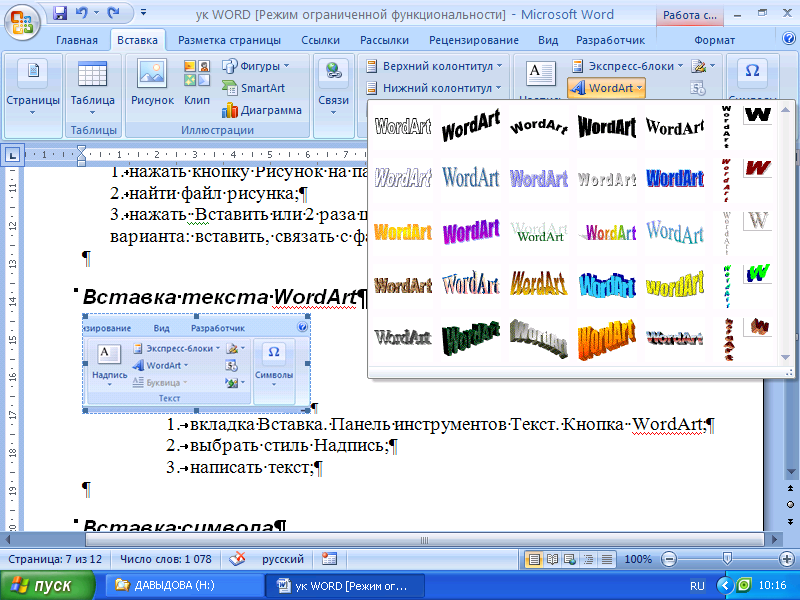Open the Ссылки tab

click(x=320, y=40)
